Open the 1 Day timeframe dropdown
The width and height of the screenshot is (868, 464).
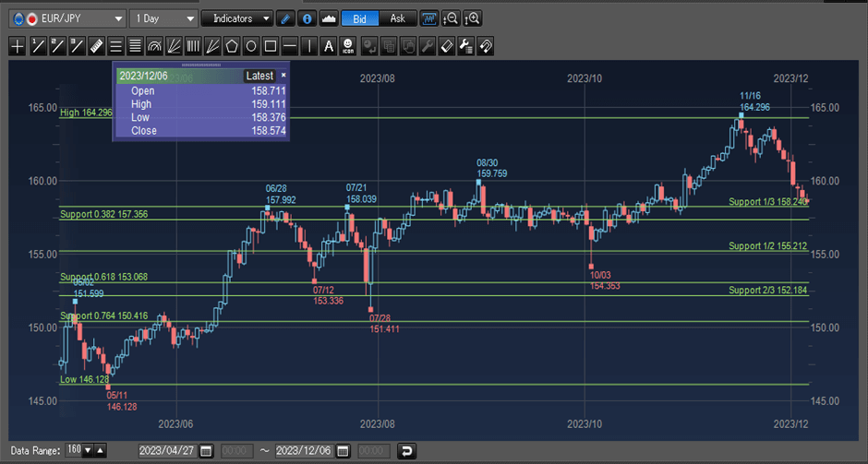coord(164,18)
